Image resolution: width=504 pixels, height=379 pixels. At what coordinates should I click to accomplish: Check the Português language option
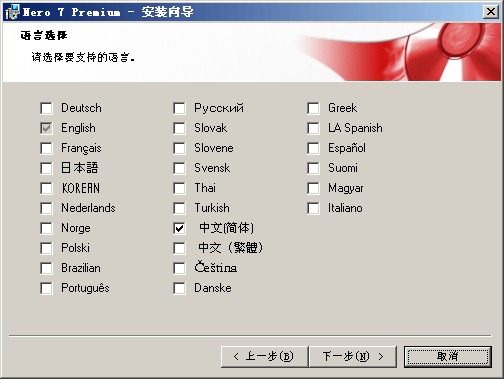point(46,288)
